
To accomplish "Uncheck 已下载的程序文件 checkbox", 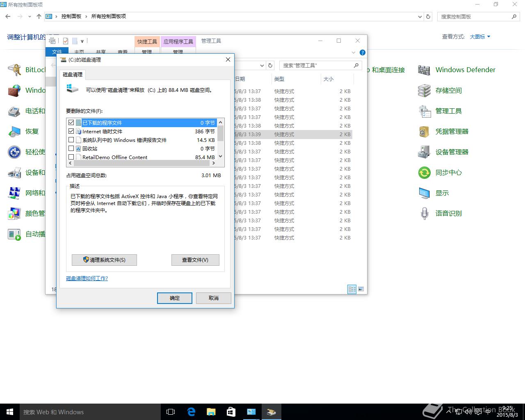I will pyautogui.click(x=71, y=123).
